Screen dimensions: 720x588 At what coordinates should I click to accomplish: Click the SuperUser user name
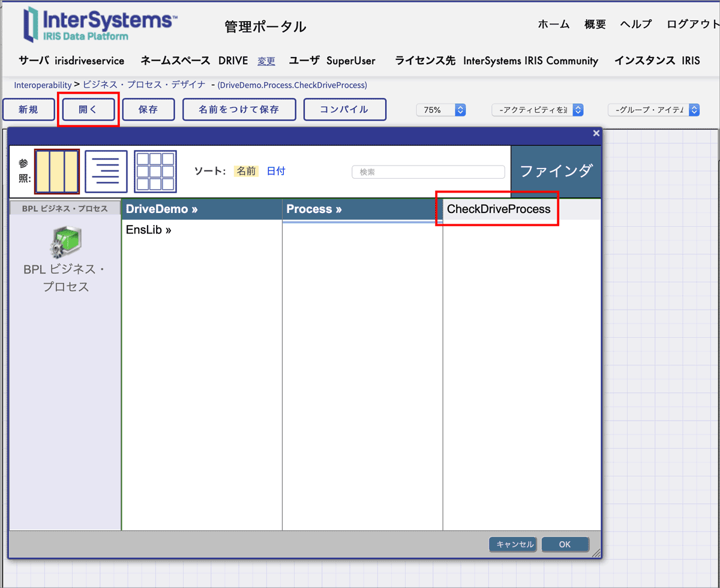coord(351,61)
